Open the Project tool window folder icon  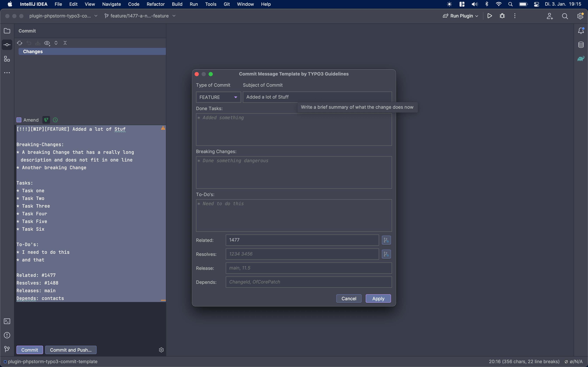[x=7, y=31]
